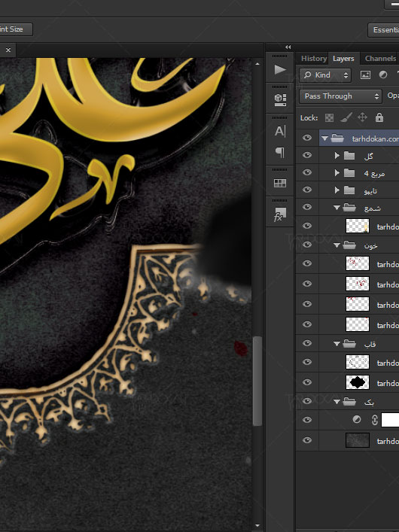
Task: Click the Print Size button
Action: 15,29
